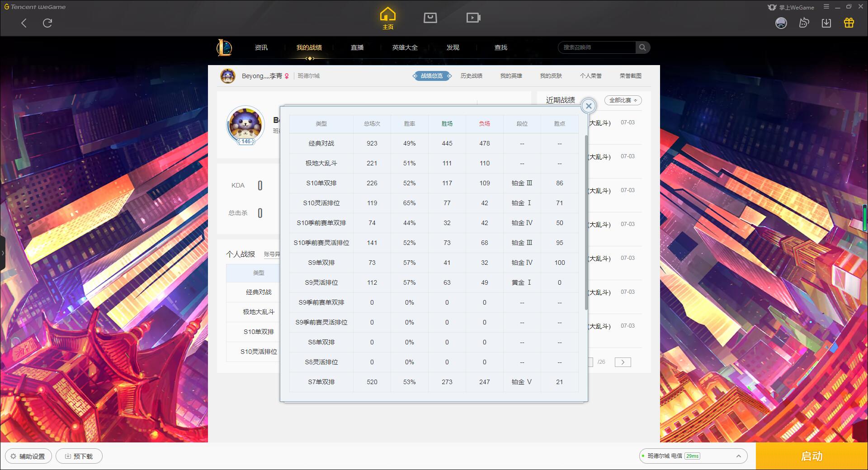Click the 个人战报 section heading
The image size is (868, 470).
pyautogui.click(x=241, y=254)
